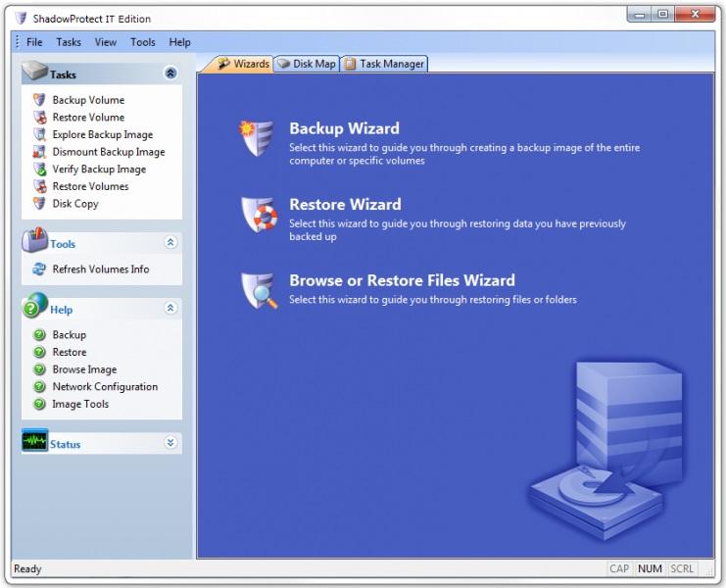Click the Restore Volumes icon
726x588 pixels.
point(39,186)
